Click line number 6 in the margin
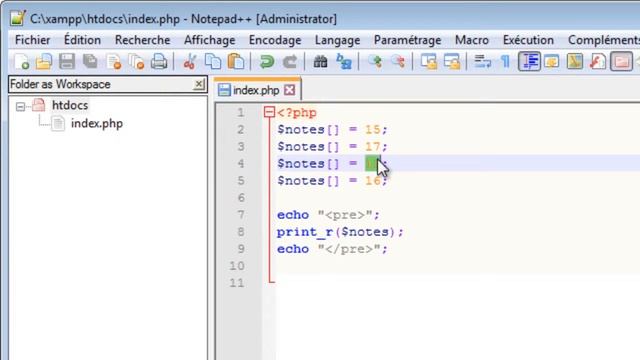This screenshot has height=360, width=640. [241, 198]
